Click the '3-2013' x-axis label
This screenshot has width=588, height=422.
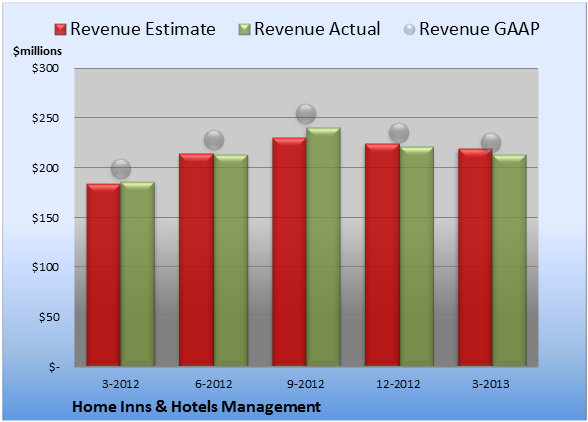tap(491, 384)
